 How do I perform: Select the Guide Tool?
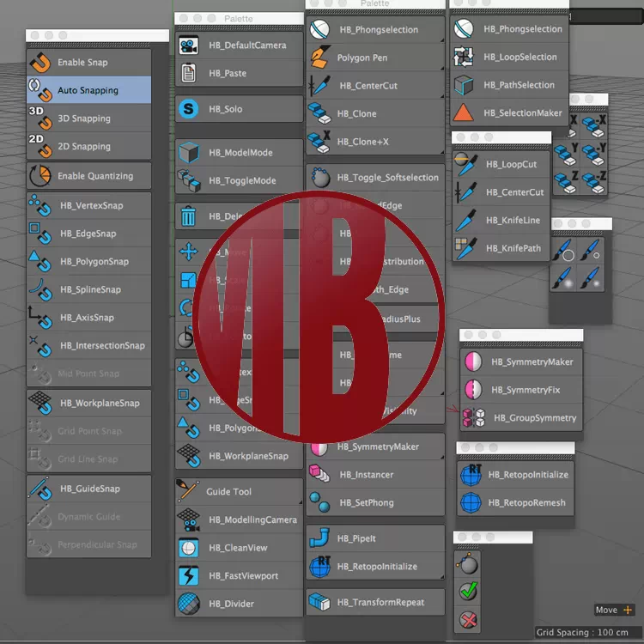pyautogui.click(x=239, y=492)
